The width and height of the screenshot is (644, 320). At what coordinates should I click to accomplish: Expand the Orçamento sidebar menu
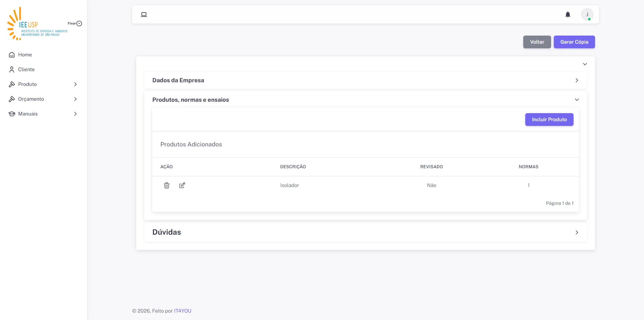pos(43,99)
